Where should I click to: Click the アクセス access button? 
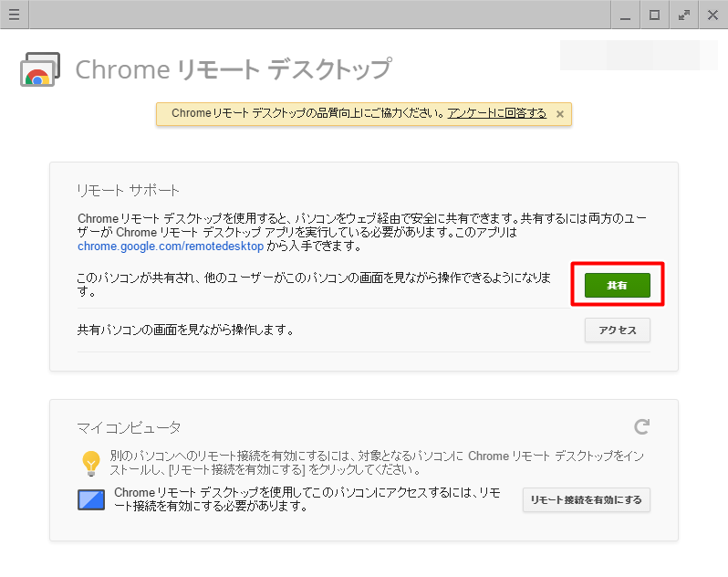617,330
